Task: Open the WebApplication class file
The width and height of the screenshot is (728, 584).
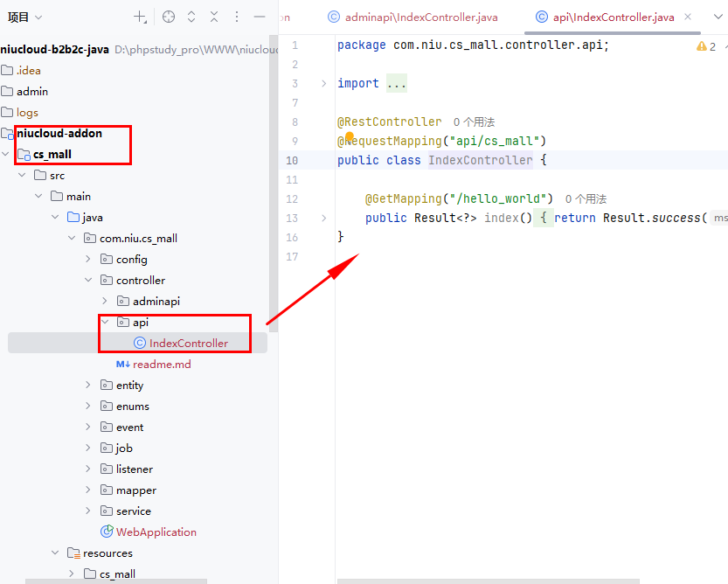Action: (x=156, y=532)
